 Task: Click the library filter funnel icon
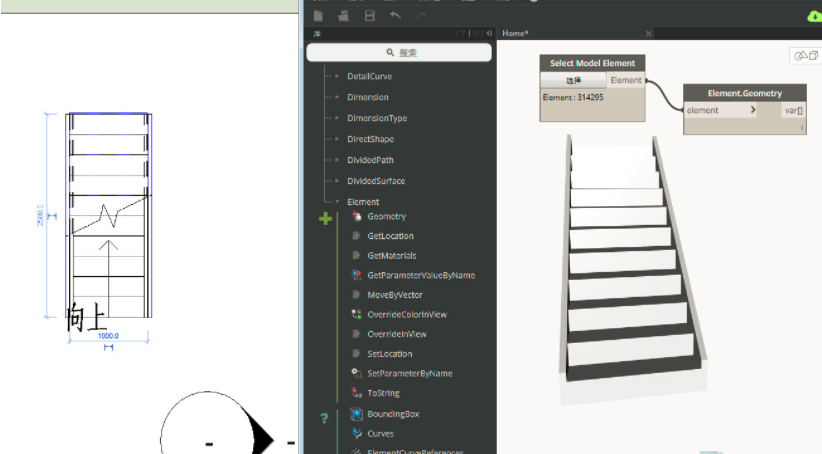click(x=462, y=33)
